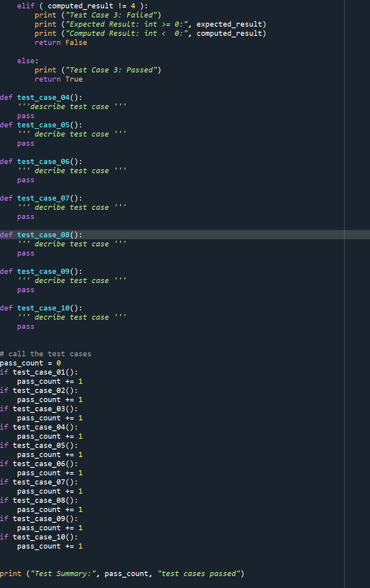Click the return False statement
370x588 pixels.
click(60, 42)
